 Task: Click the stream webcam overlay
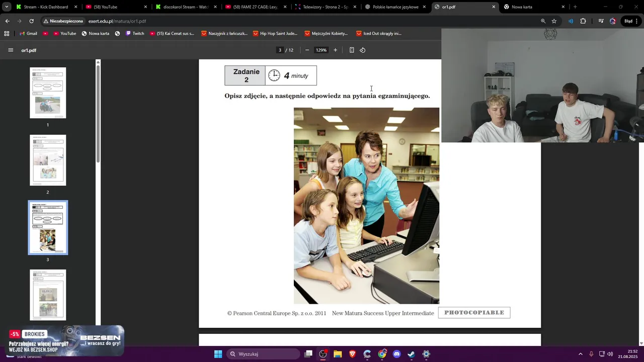542,85
